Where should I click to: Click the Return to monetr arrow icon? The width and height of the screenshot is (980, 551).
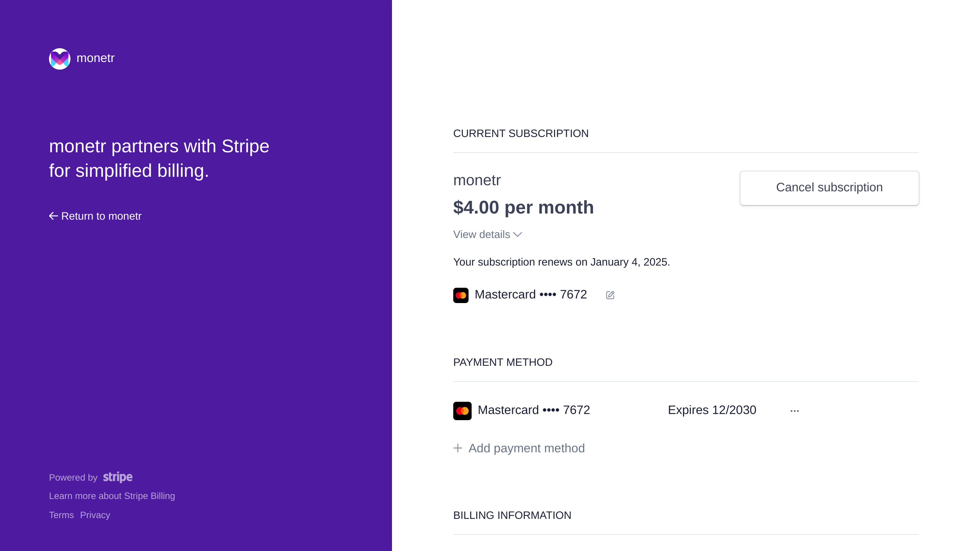52,216
